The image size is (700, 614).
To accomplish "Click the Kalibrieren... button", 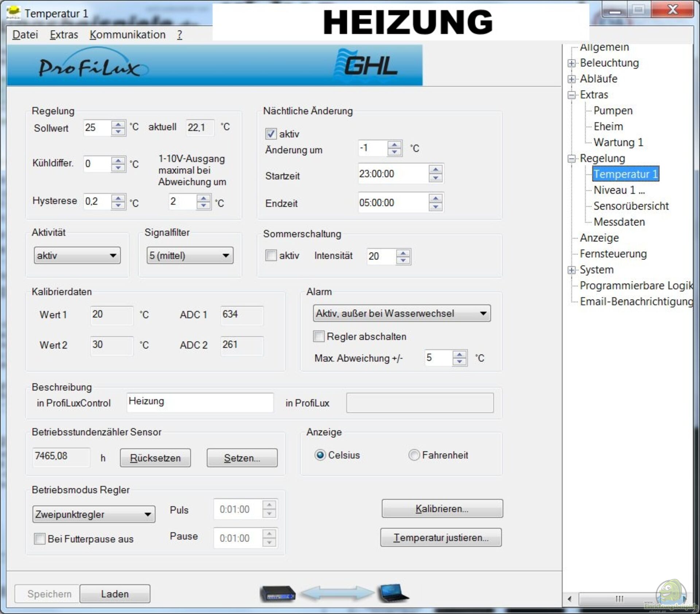I will point(442,509).
